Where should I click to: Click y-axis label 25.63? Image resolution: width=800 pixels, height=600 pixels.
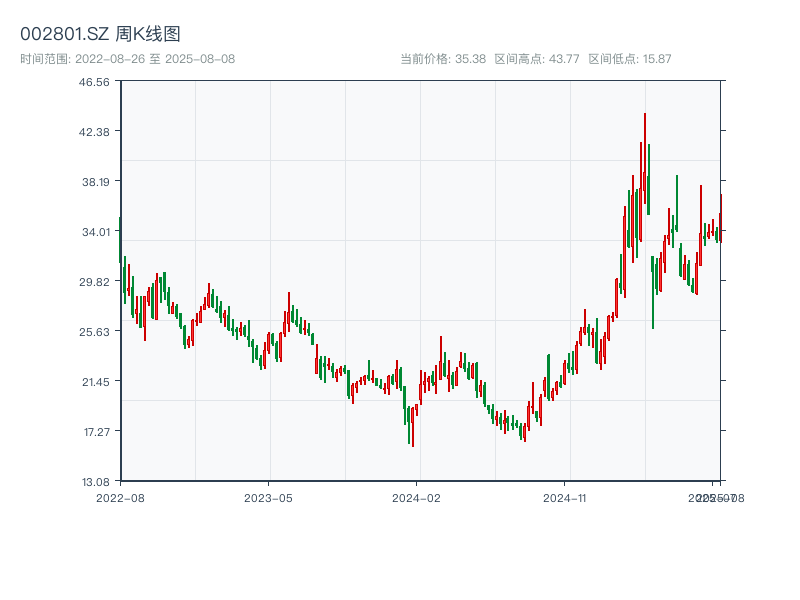coord(94,332)
